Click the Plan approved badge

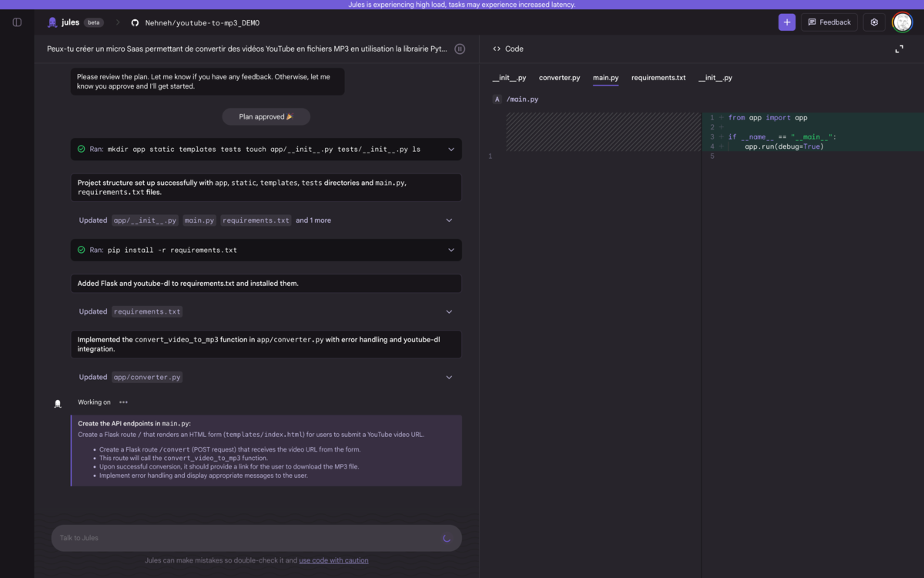coord(266,116)
